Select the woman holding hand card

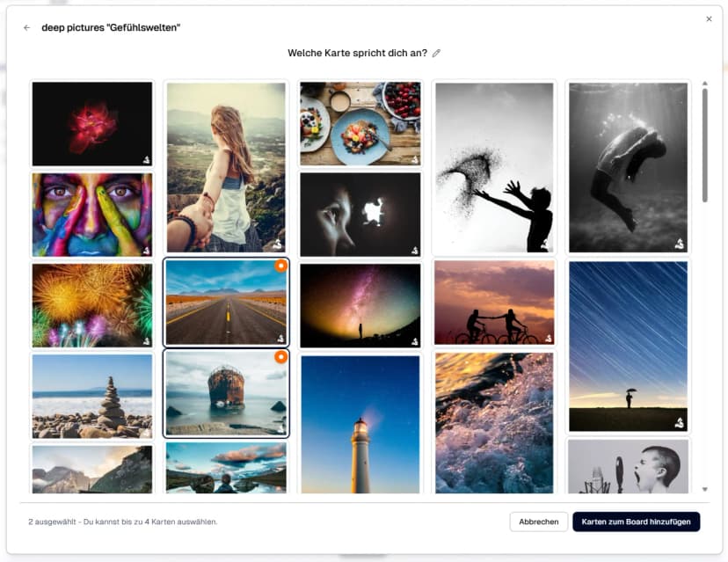tap(226, 167)
